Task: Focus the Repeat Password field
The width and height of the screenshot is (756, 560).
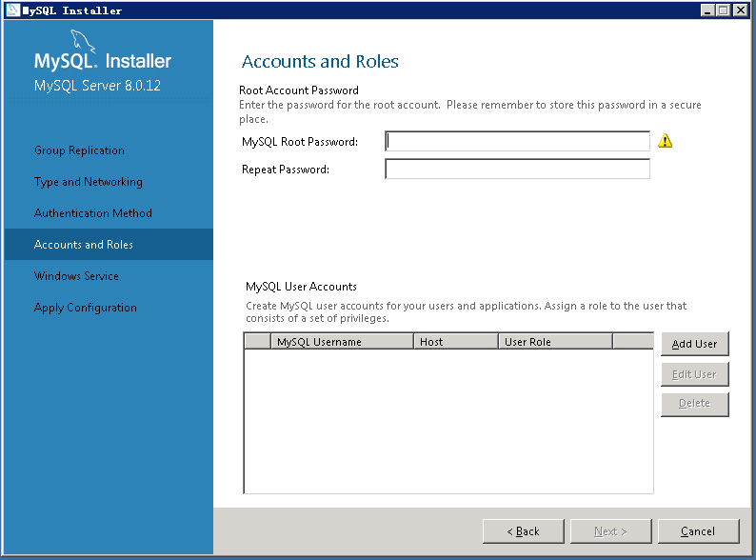Action: 517,169
